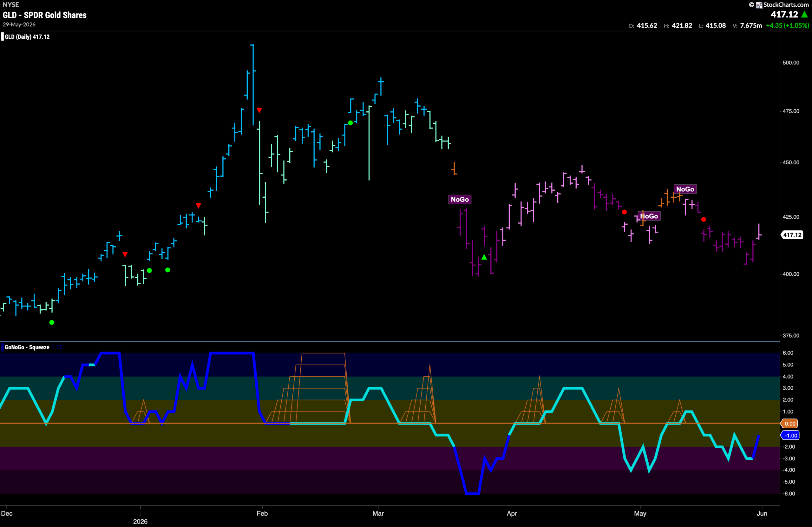This screenshot has height=527, width=812.
Task: Click the Apr time axis label
Action: (512, 513)
